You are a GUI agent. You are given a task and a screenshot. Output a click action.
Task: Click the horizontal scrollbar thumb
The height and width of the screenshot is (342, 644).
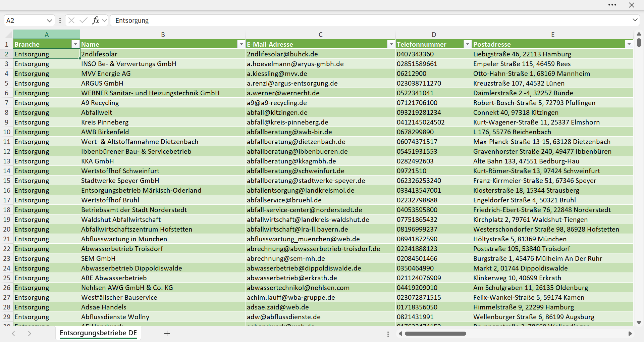tap(435, 334)
